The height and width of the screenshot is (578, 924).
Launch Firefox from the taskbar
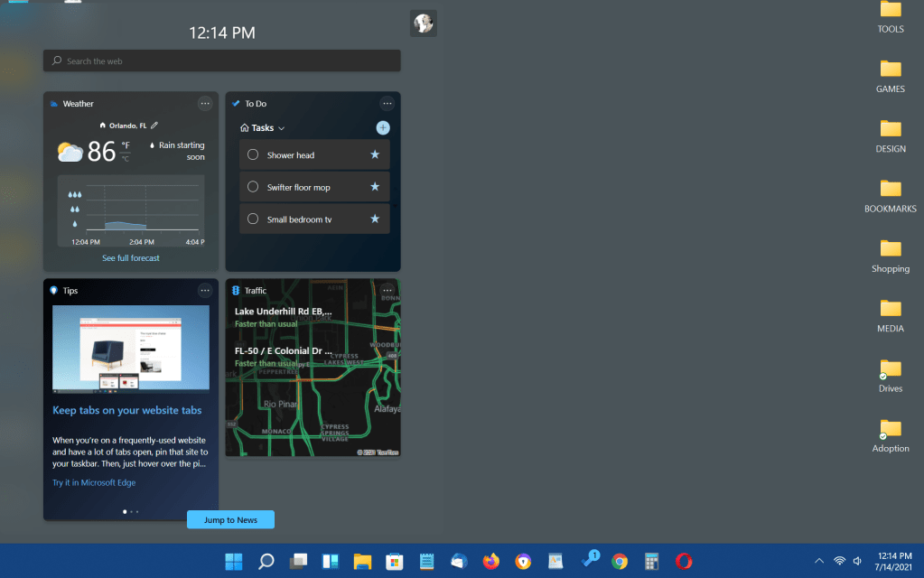click(x=490, y=562)
